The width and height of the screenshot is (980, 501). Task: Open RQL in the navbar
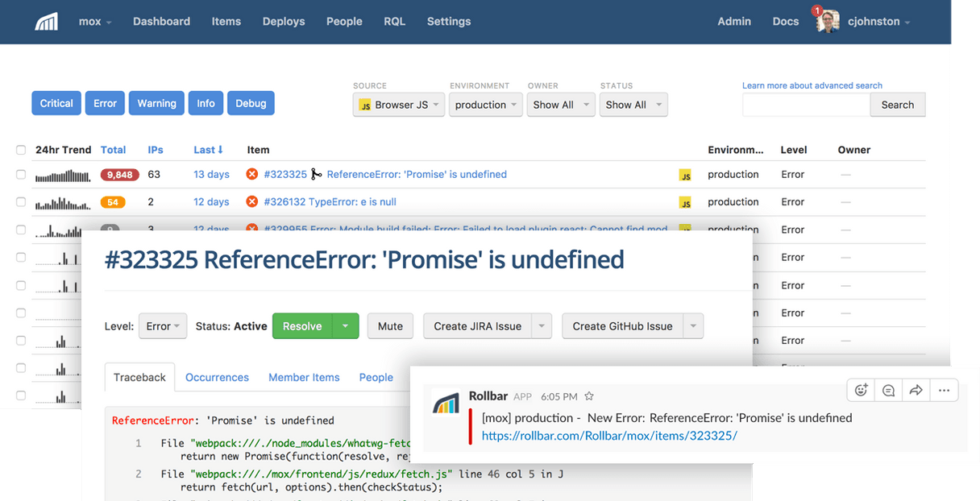point(395,22)
